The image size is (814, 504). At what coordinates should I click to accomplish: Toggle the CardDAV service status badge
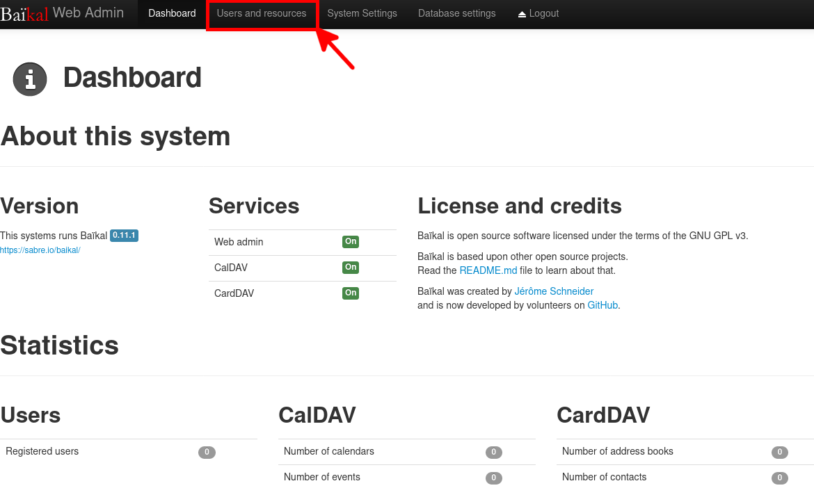point(351,293)
